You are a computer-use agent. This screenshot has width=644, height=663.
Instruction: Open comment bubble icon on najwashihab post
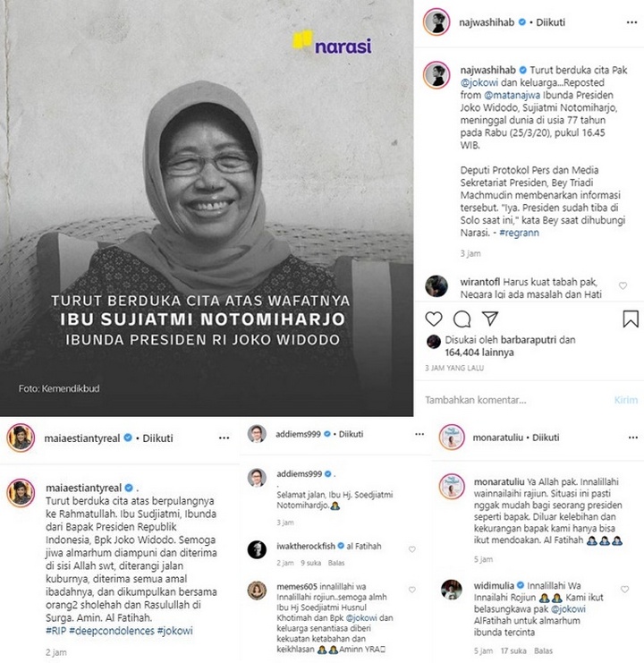tap(462, 319)
